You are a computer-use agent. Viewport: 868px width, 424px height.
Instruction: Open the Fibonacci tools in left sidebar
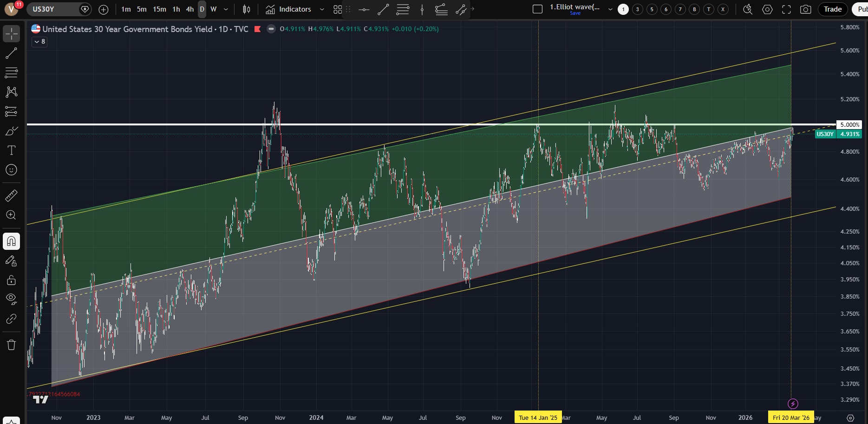tap(12, 72)
